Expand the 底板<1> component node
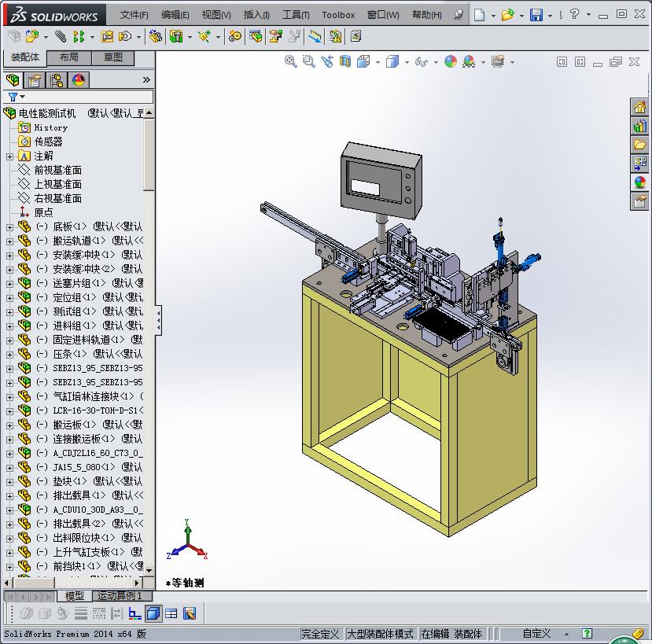Image resolution: width=652 pixels, height=644 pixels. click(9, 227)
